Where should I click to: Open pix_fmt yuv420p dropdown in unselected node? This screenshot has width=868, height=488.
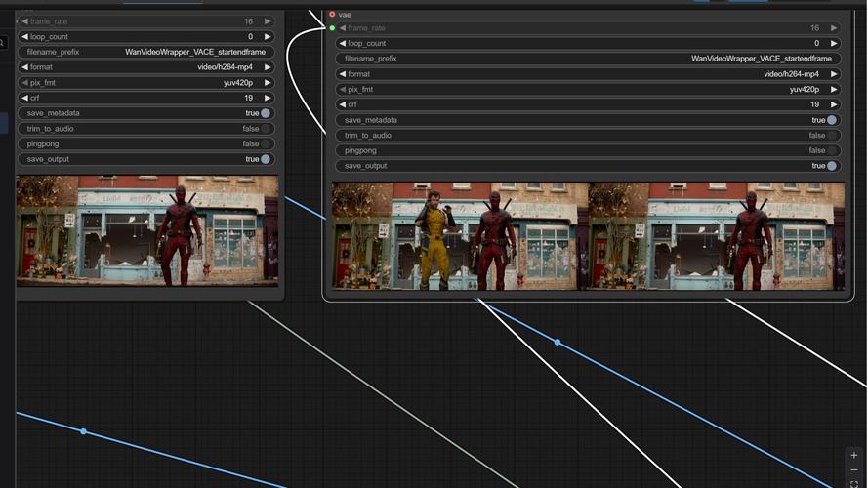tap(146, 82)
